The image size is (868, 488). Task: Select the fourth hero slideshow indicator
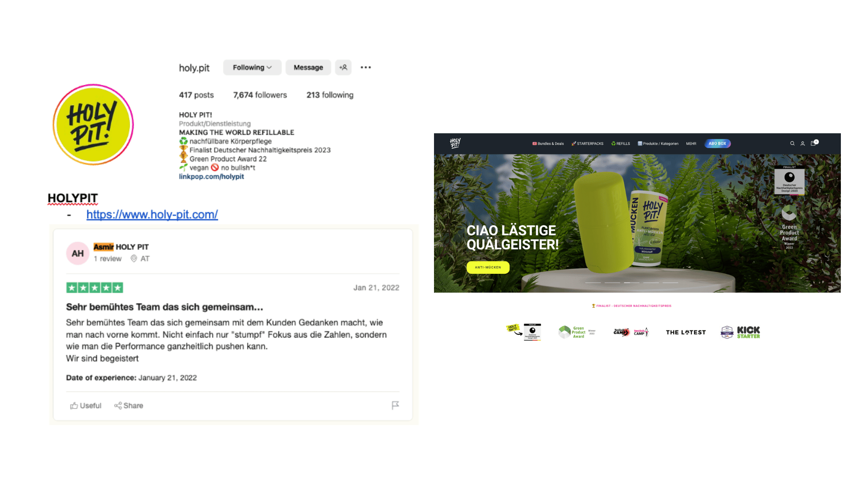(651, 282)
